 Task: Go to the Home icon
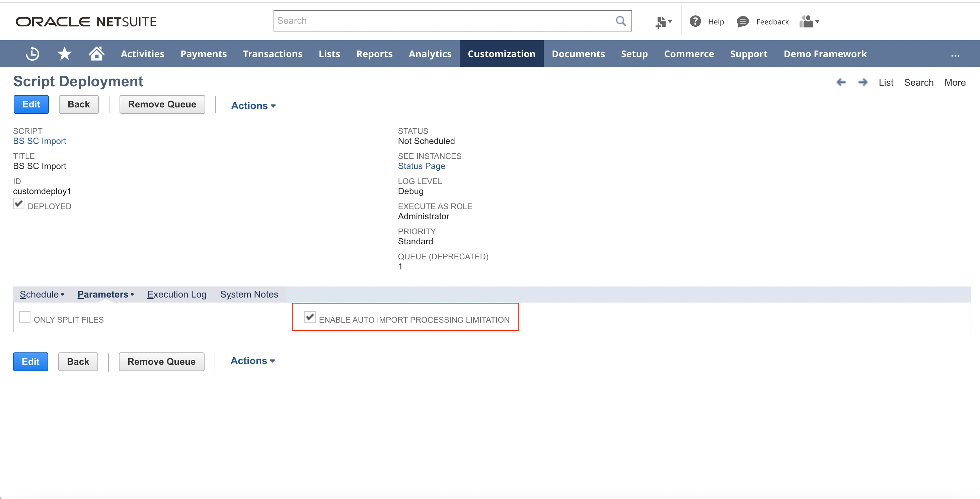point(97,53)
